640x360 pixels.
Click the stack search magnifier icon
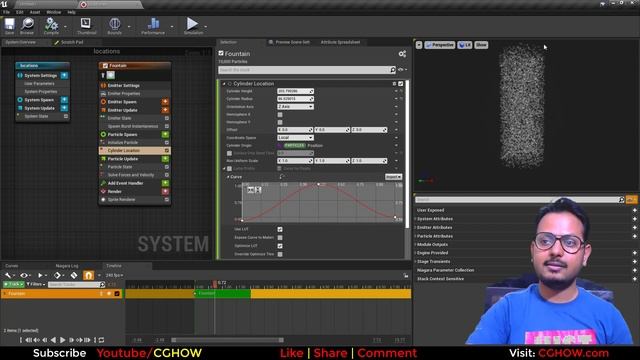[392, 70]
